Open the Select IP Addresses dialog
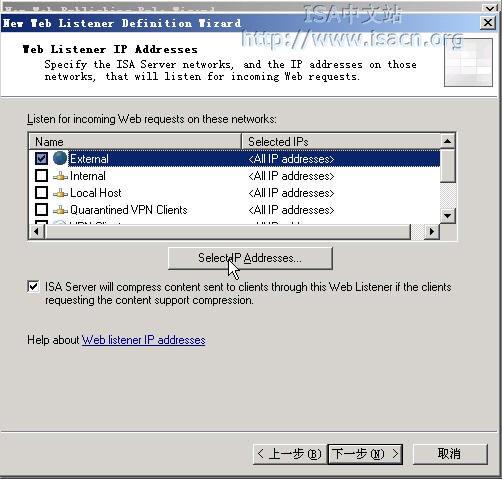 pos(250,258)
